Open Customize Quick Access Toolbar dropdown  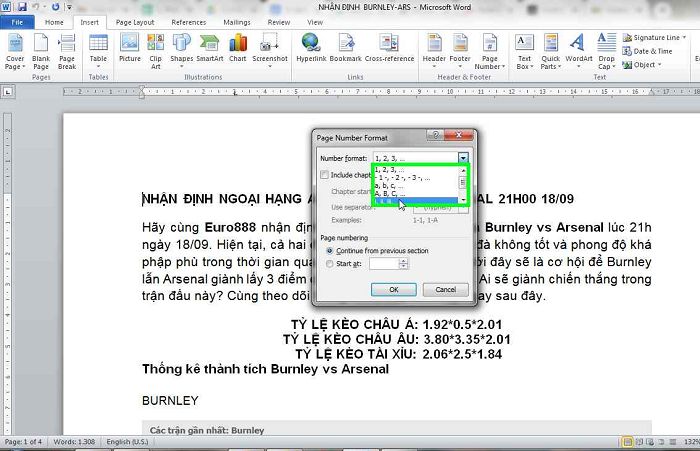69,7
